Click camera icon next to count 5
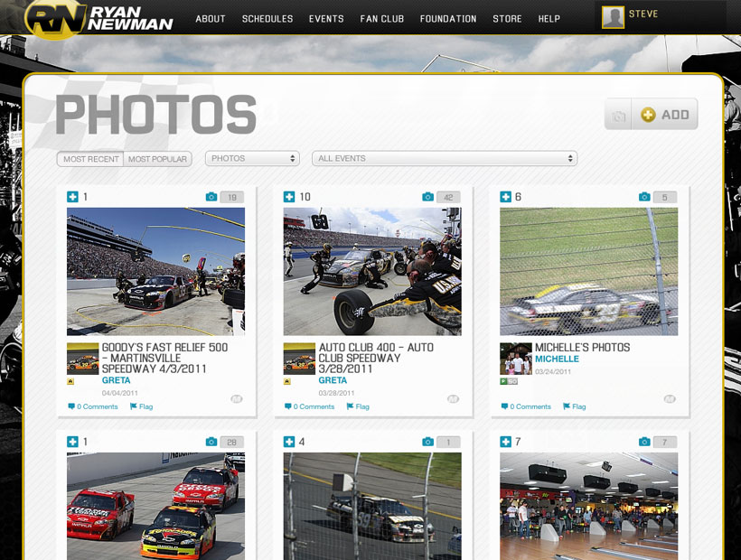This screenshot has height=560, width=741. pos(644,197)
